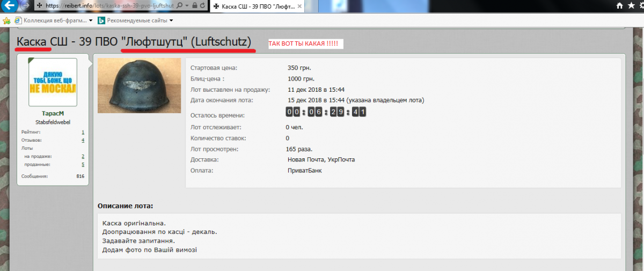Go back with the browser Back arrow
The image size is (644, 271).
tap(9, 6)
